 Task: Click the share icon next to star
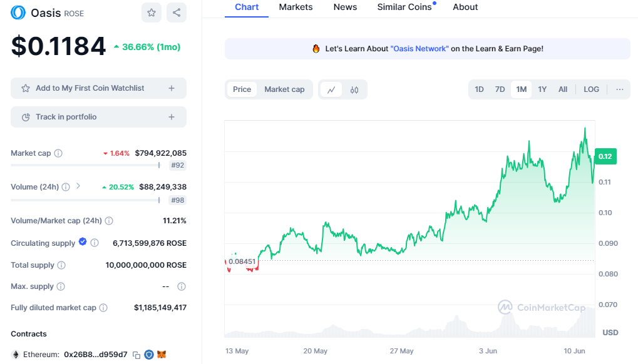pyautogui.click(x=177, y=13)
